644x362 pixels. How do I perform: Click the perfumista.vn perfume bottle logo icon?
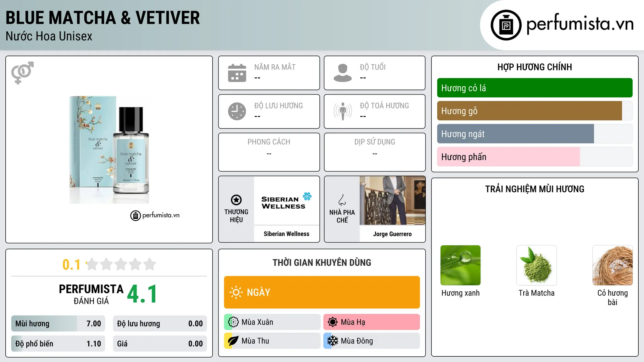pos(506,25)
